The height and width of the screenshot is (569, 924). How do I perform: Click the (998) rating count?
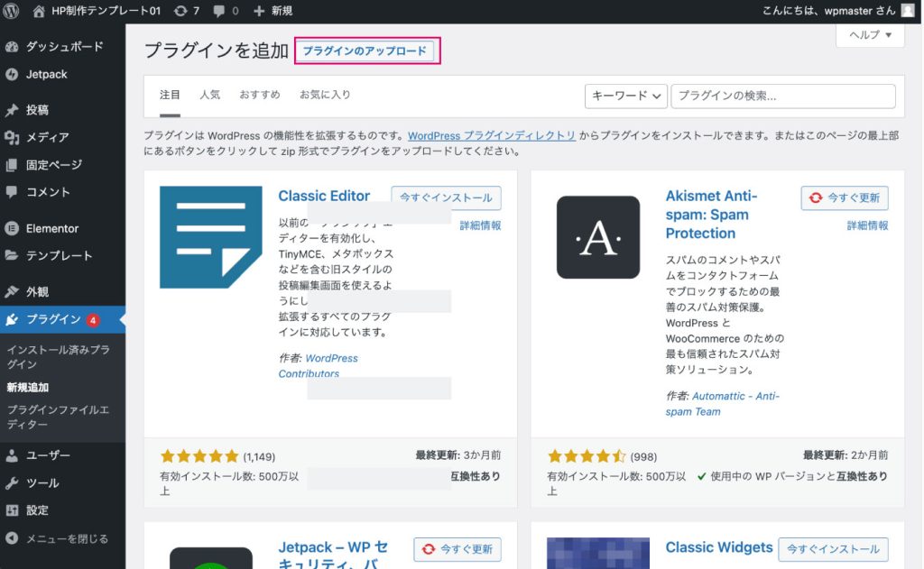(643, 456)
